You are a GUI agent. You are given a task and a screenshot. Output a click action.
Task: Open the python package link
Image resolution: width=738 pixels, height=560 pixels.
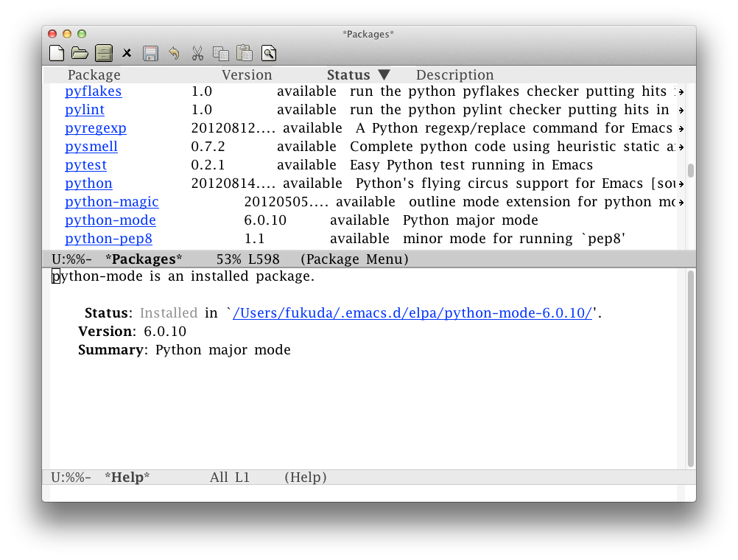pos(88,183)
